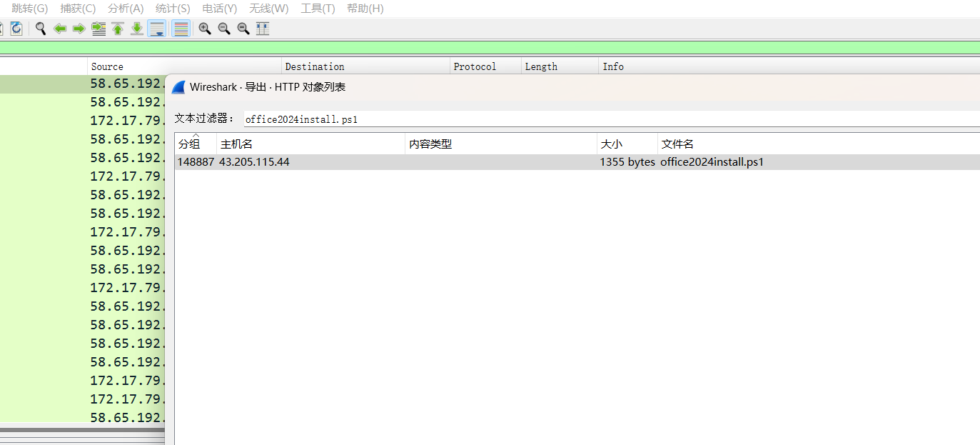
Task: Click the 文本过滤器 label
Action: 205,119
